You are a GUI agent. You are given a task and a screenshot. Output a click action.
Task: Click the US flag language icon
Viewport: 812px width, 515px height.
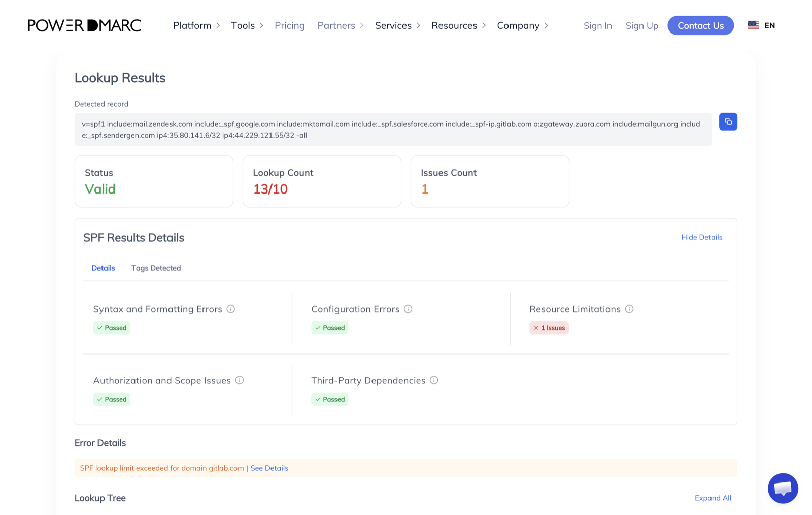coord(753,25)
